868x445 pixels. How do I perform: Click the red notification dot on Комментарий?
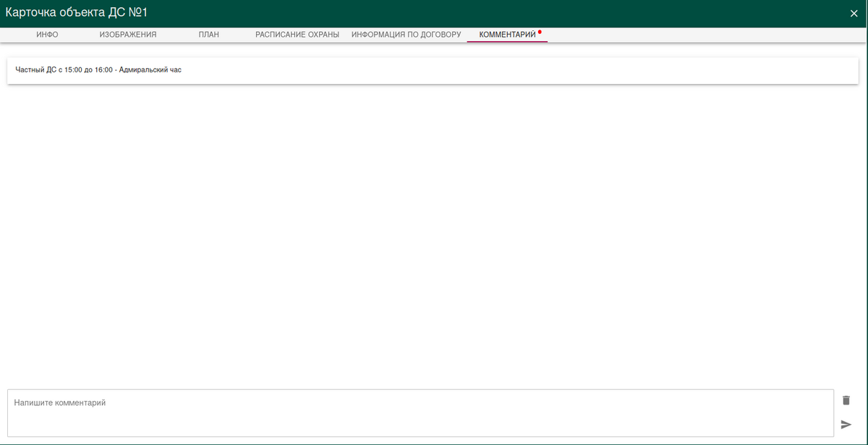click(540, 32)
